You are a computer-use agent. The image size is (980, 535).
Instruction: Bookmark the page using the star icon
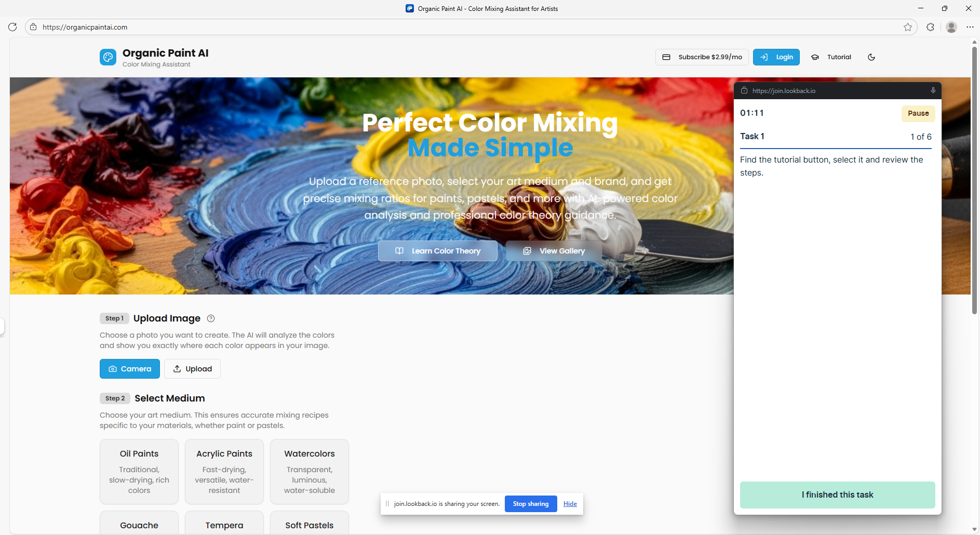(908, 26)
